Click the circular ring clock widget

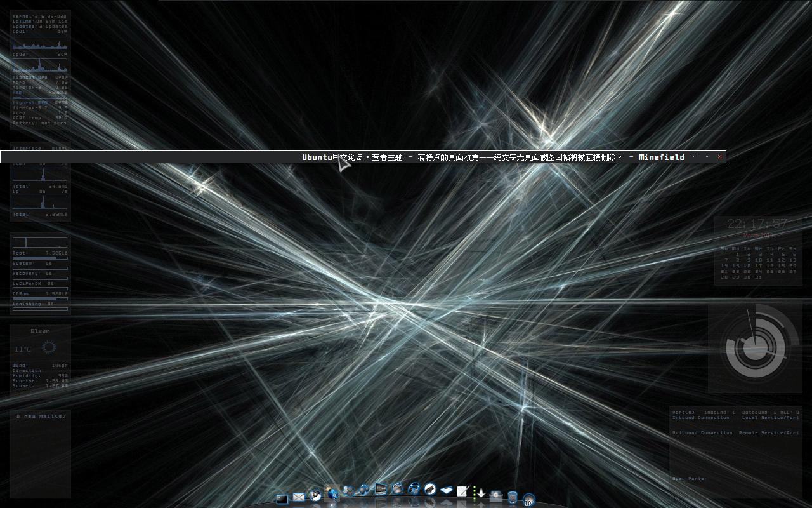pos(756,347)
